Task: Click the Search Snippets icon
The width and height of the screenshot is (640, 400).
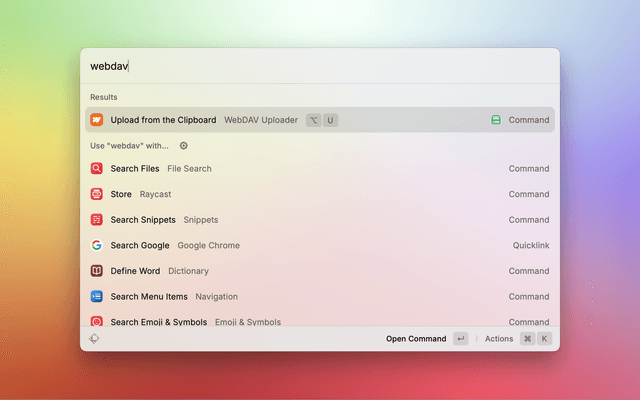Action: pyautogui.click(x=97, y=220)
